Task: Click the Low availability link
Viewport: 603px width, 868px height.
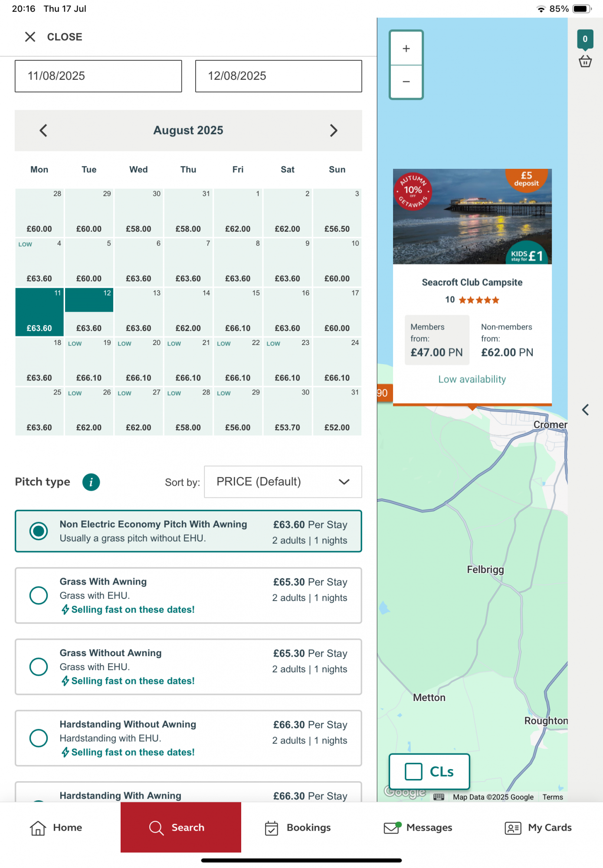Action: [472, 379]
